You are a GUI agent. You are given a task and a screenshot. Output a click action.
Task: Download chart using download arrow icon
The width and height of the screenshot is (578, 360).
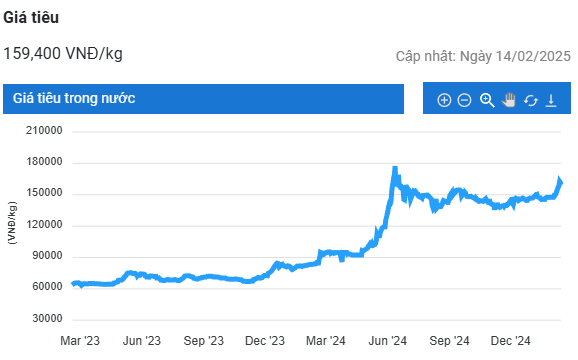tap(551, 100)
